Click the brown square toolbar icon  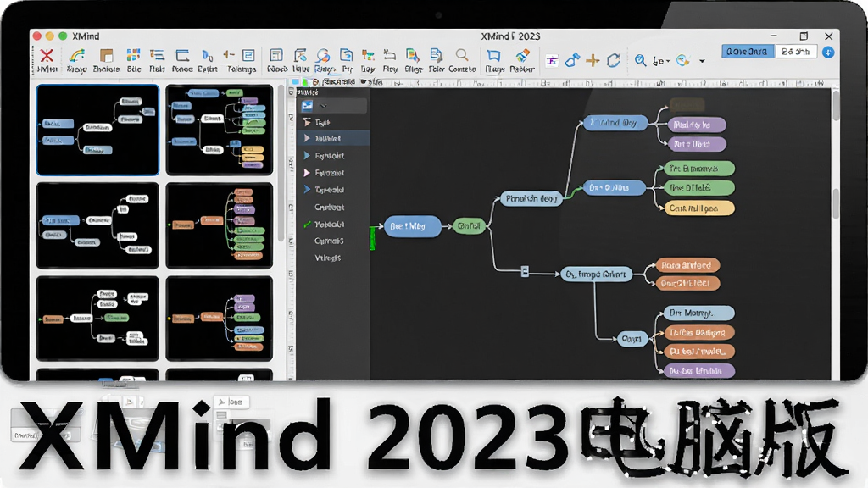(x=106, y=55)
